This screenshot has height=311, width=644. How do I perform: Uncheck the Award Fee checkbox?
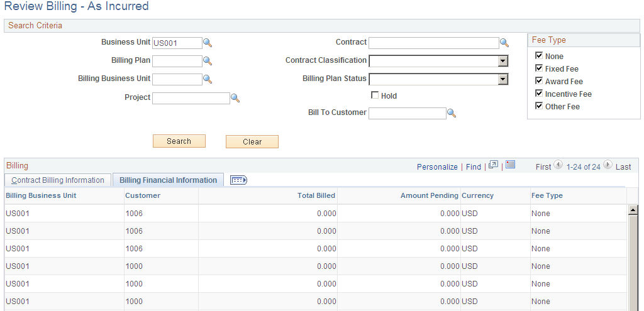pos(539,81)
